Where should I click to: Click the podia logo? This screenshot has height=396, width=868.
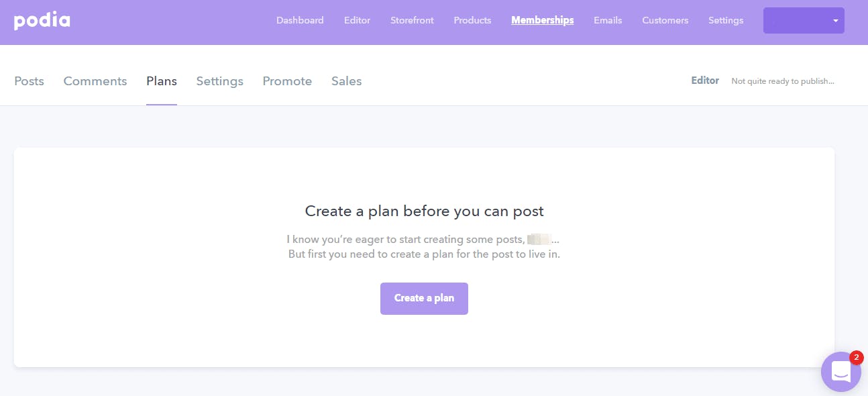point(42,21)
